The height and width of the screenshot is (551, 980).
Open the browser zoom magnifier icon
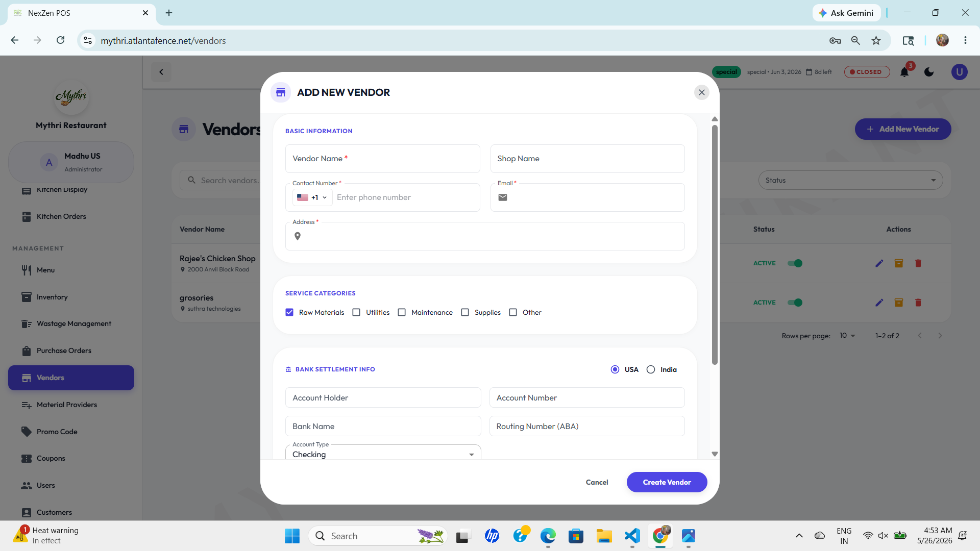click(855, 40)
